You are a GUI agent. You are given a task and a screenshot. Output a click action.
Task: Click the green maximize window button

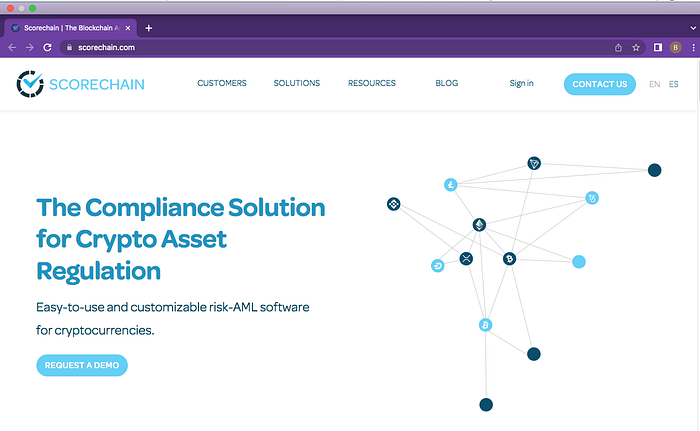pyautogui.click(x=32, y=8)
